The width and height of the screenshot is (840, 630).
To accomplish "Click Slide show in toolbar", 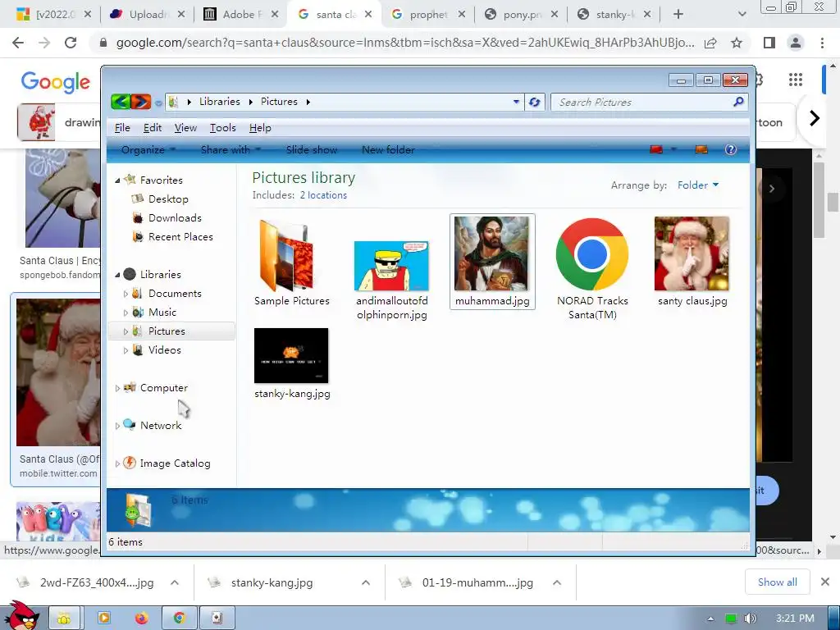I will tap(311, 149).
